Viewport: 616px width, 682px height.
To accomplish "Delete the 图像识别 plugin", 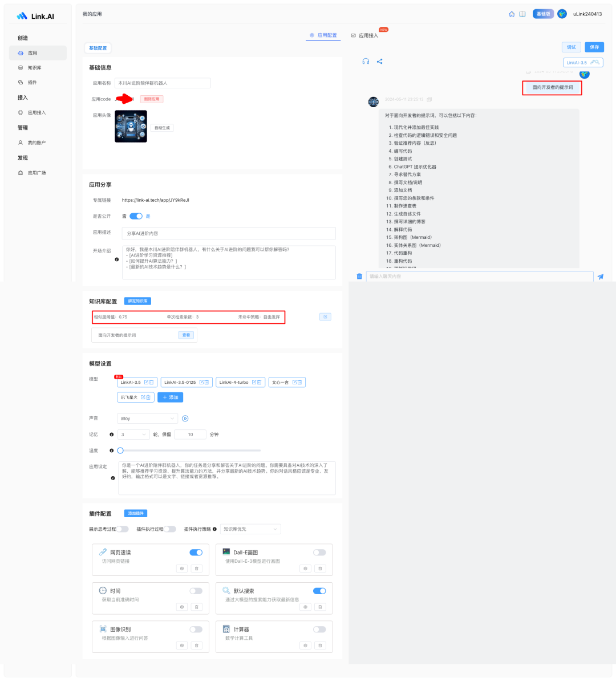I will point(197,646).
